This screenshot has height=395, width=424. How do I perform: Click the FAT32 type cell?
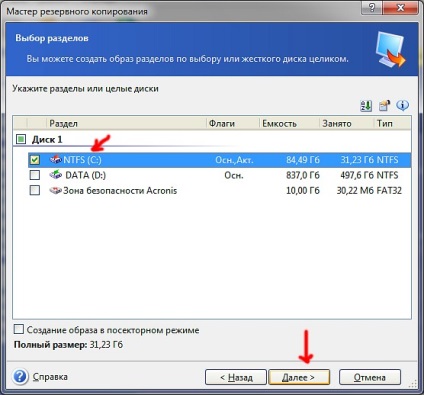[x=389, y=191]
